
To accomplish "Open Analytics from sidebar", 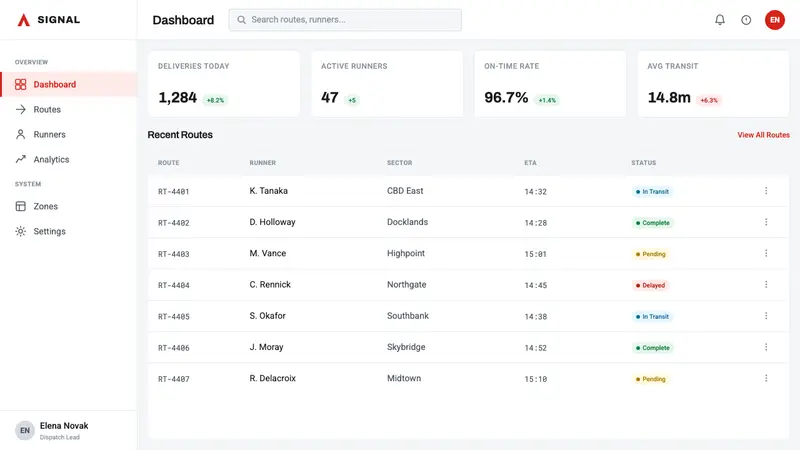I will pyautogui.click(x=69, y=159).
